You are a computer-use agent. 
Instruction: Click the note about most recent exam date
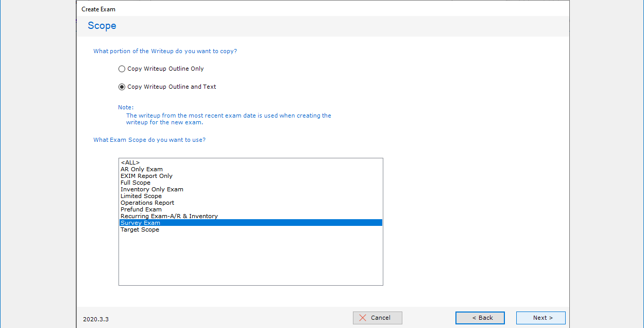(x=229, y=119)
